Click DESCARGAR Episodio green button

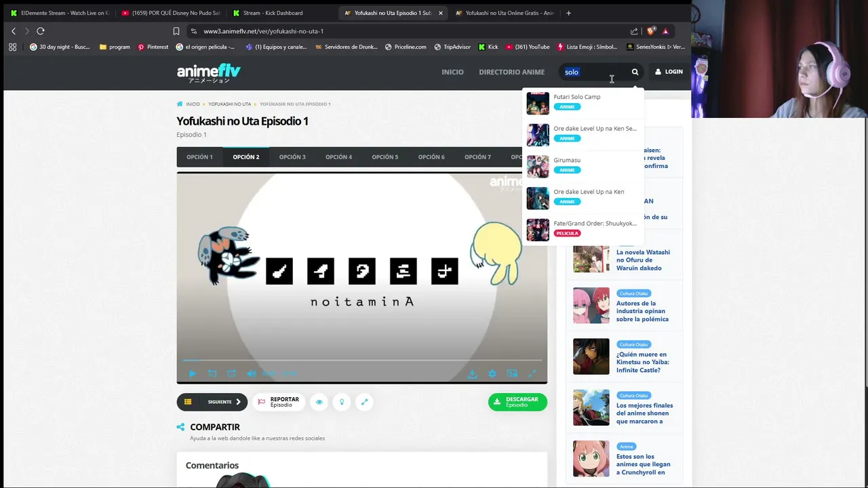coord(517,402)
